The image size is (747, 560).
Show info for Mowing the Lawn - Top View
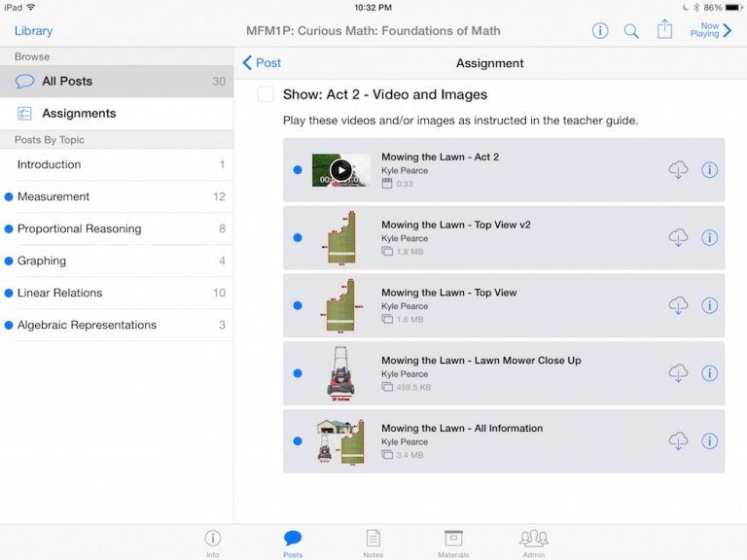pos(710,305)
